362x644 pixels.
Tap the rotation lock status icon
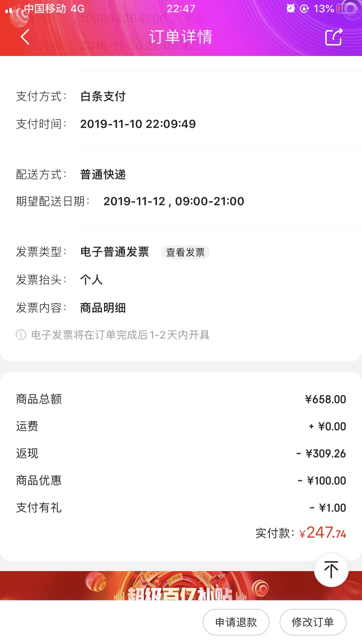click(304, 9)
